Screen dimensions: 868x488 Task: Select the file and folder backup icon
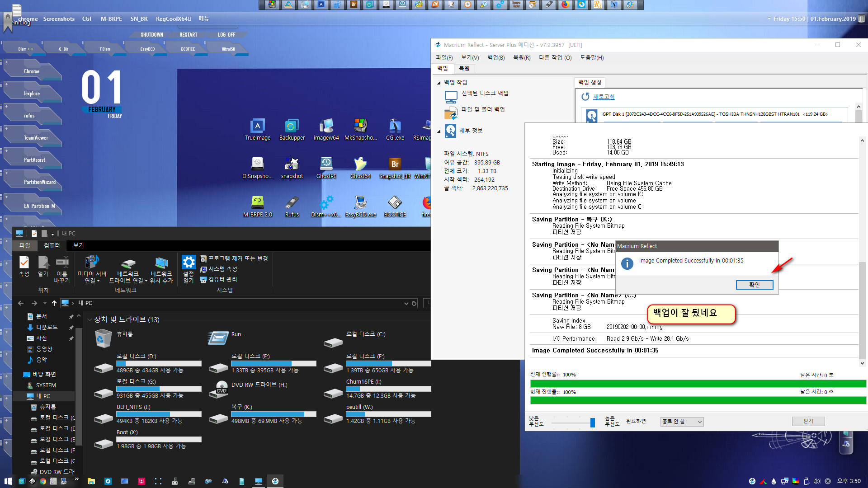coord(451,113)
